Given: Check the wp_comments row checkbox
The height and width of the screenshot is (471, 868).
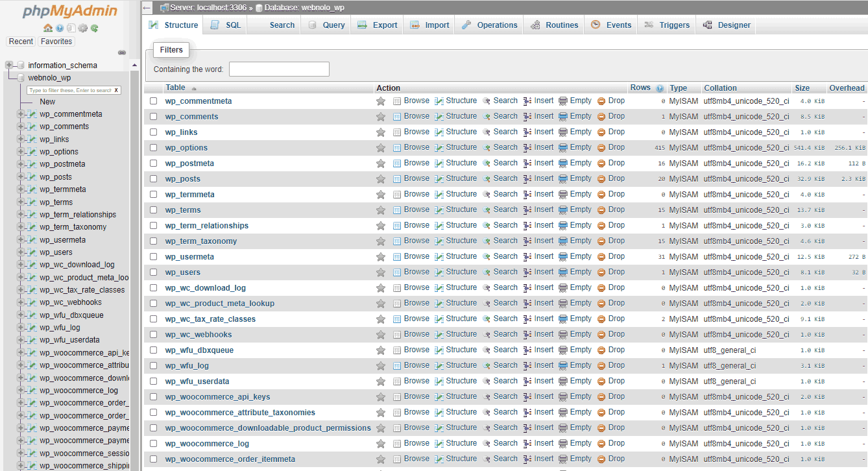Looking at the screenshot, I should (x=154, y=117).
